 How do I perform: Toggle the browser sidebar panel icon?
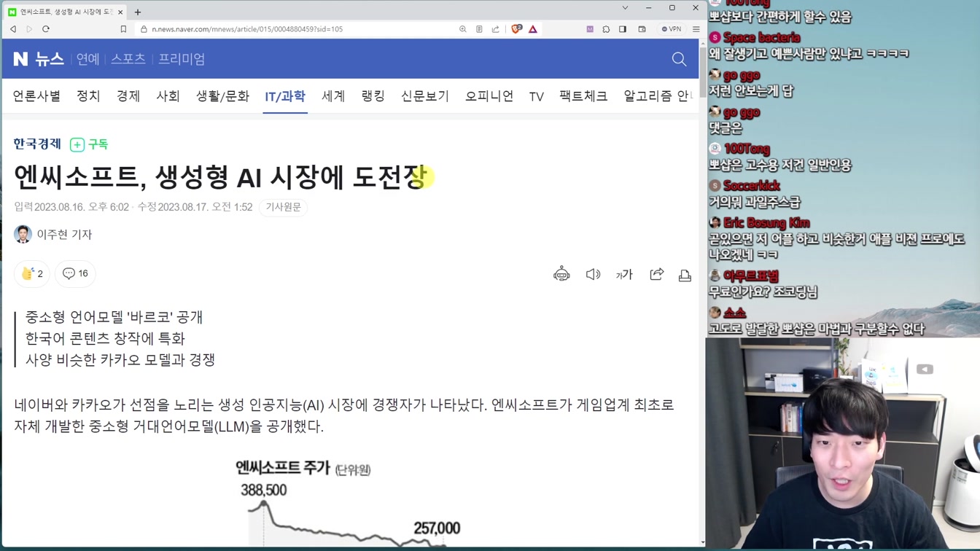[623, 29]
